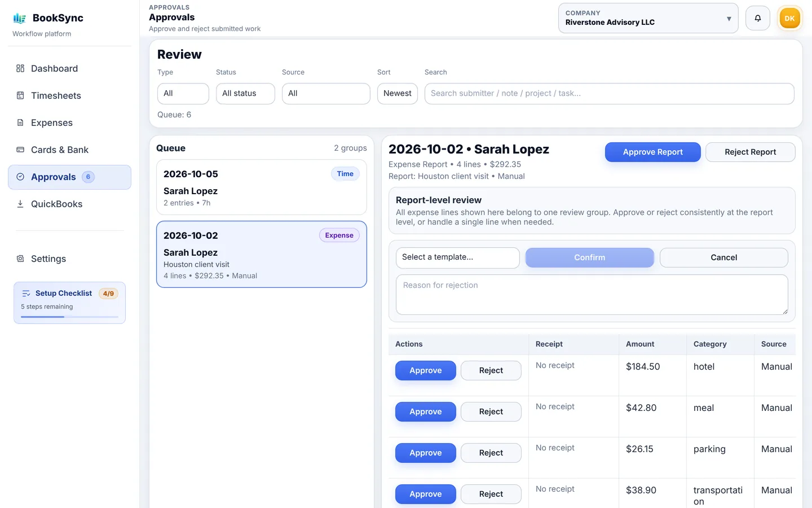Open the QuickBooks section
The height and width of the screenshot is (508, 812).
69,204
